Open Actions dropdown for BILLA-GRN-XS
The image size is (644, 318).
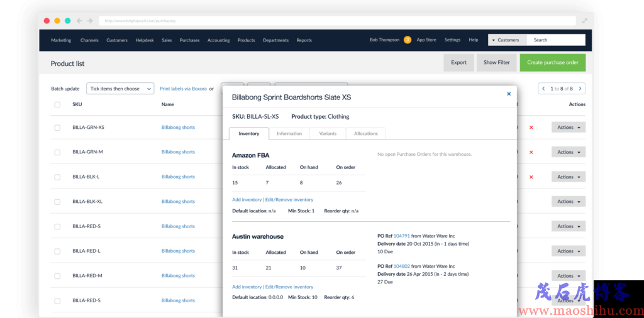(569, 127)
